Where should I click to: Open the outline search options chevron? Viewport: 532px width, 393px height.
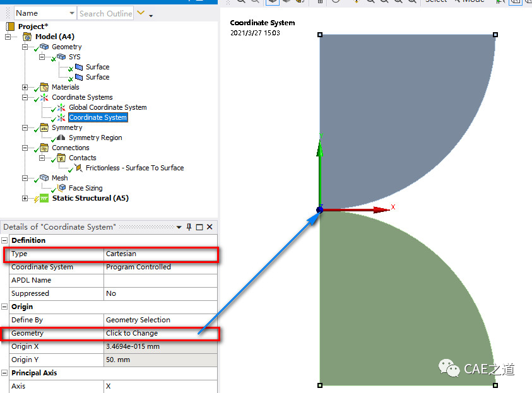click(141, 13)
